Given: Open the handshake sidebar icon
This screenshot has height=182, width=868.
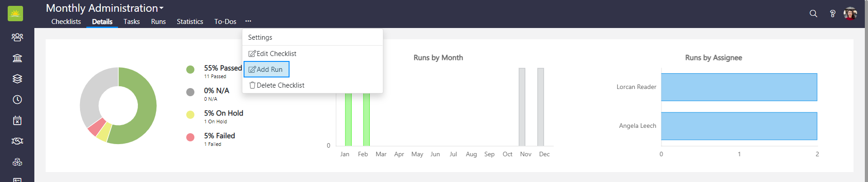Looking at the screenshot, I should tap(17, 141).
